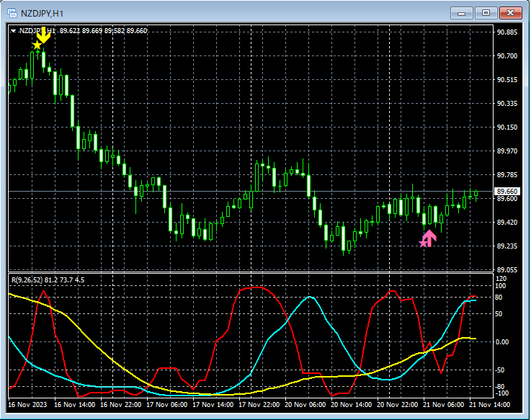Click the yellow down arrow sell signal
531x420 pixels.
[44, 34]
